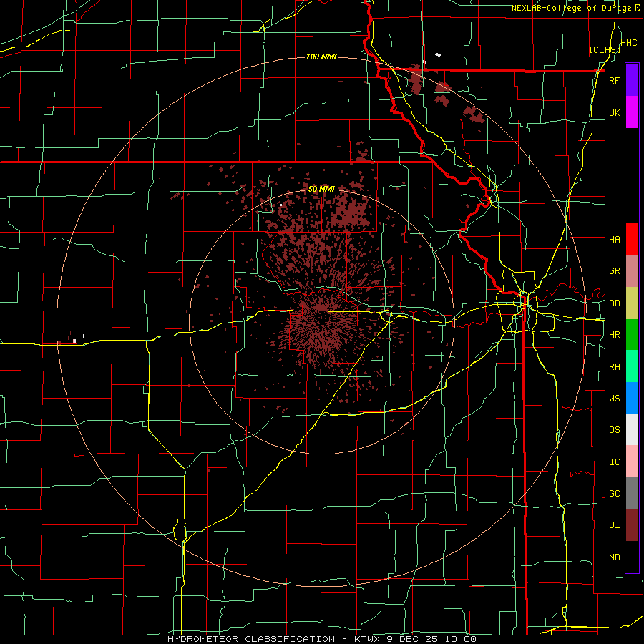This screenshot has width=644, height=644.
Task: Click the 'RA' legend label
Action: pos(614,367)
